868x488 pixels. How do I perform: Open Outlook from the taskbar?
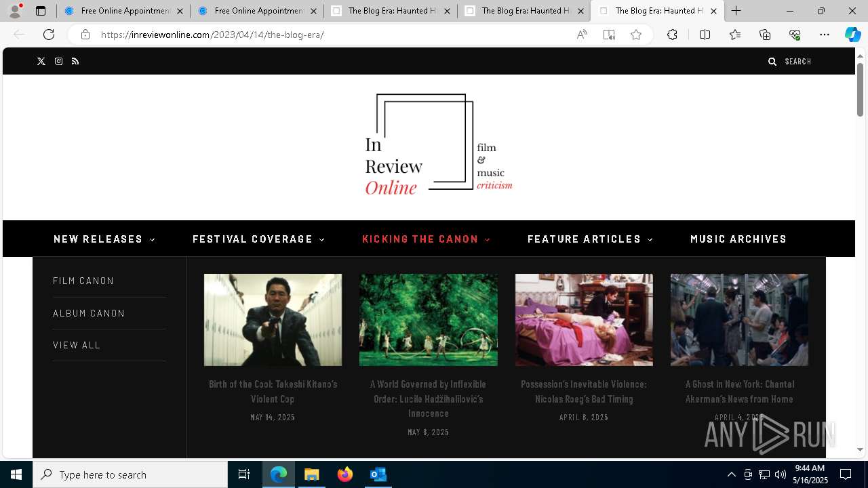tap(378, 474)
